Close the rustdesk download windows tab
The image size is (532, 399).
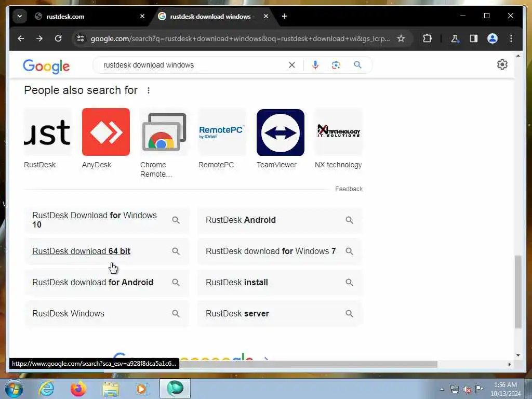click(266, 16)
